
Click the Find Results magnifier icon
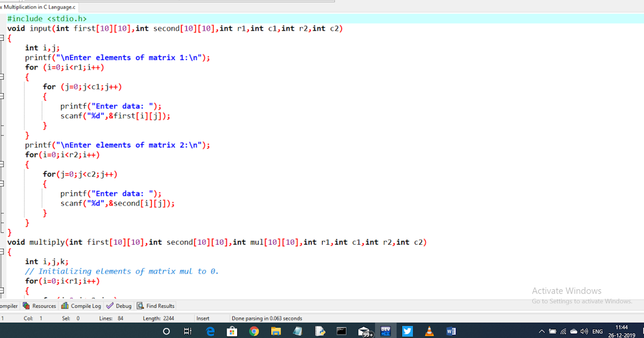(141, 306)
